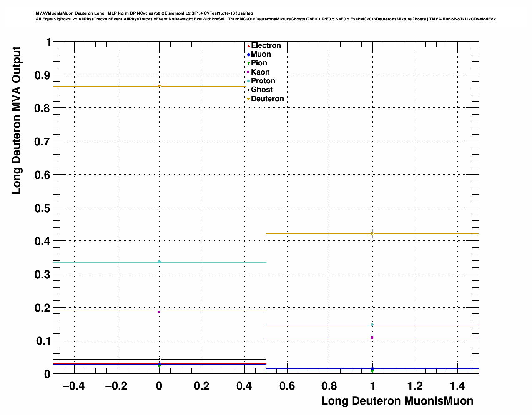The height and width of the screenshot is (415, 532).
Task: Click the Ghost black diamond legend marker
Action: 248,90
